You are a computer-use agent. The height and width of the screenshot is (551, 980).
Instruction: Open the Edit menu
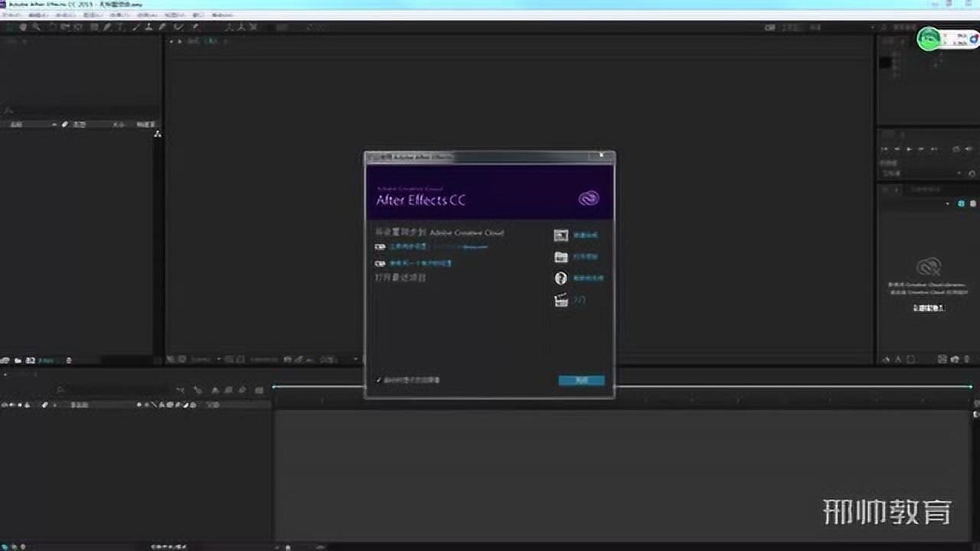(38, 15)
